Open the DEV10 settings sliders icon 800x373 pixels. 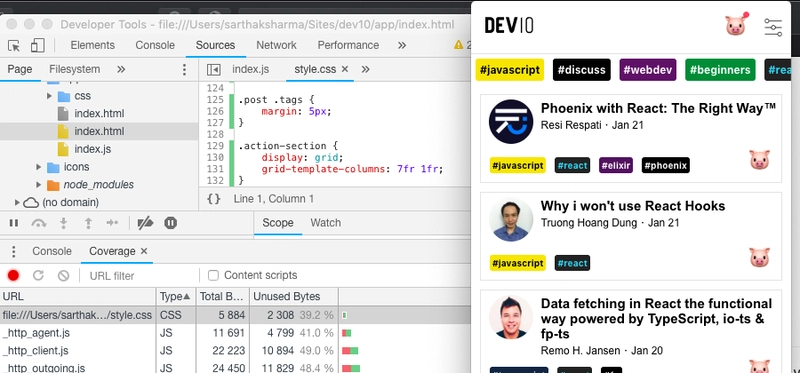pyautogui.click(x=773, y=27)
